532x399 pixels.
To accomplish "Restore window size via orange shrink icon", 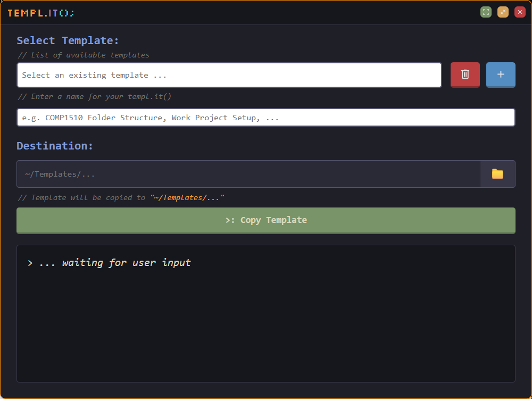I will 503,12.
